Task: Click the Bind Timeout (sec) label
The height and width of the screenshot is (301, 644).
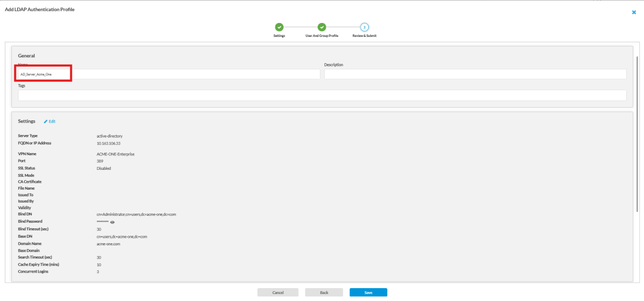Action: (x=33, y=229)
